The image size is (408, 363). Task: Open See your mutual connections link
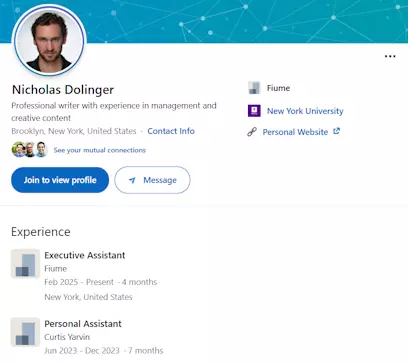(100, 150)
